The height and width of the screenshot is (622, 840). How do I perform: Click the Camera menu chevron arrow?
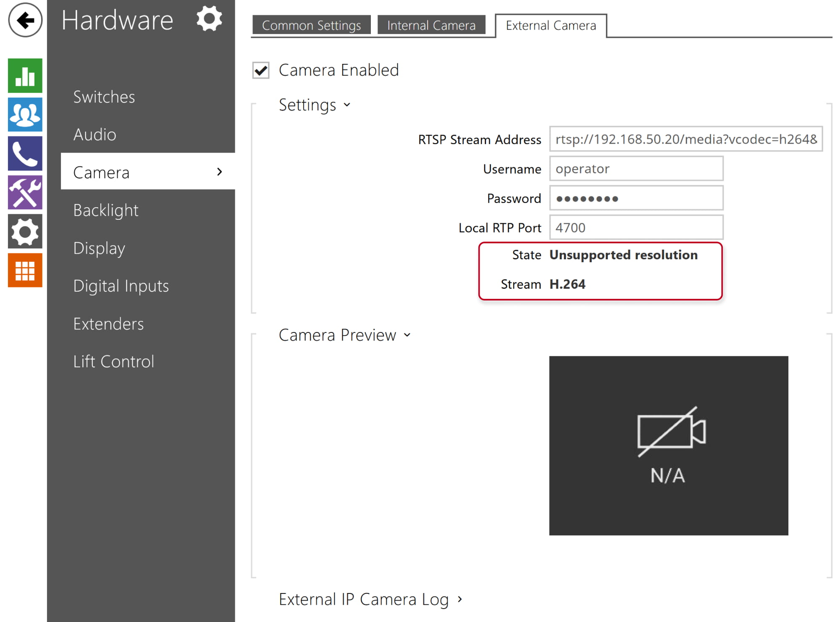point(219,171)
